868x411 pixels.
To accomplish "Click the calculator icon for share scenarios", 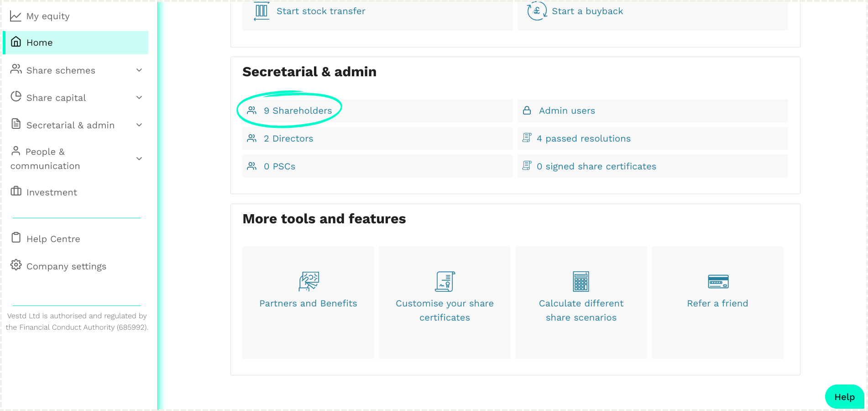I will [581, 281].
